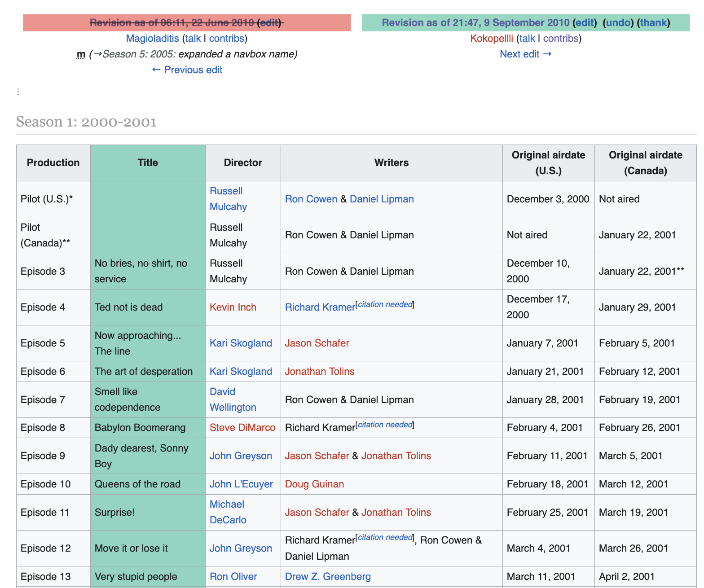Open Jason Schafer link in Episode 9 row
The image size is (704, 588).
coord(317,456)
